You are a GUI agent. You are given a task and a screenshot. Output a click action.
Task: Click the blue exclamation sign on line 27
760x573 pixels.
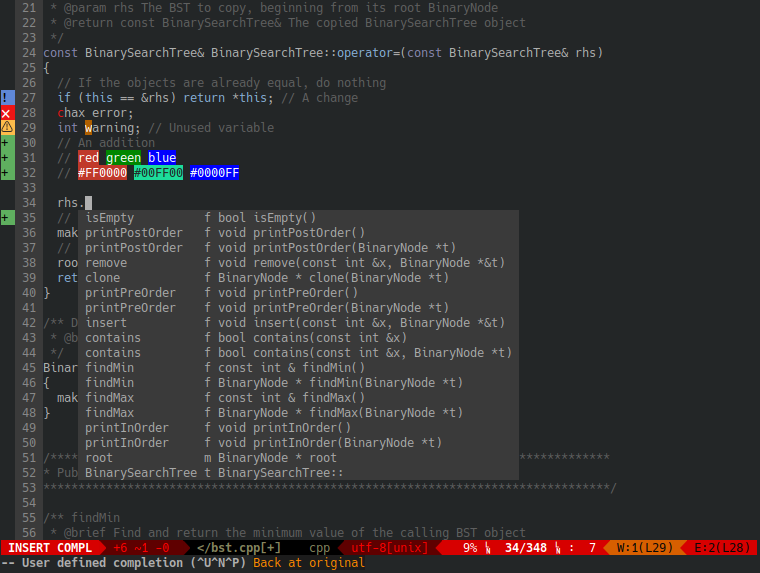(6, 98)
